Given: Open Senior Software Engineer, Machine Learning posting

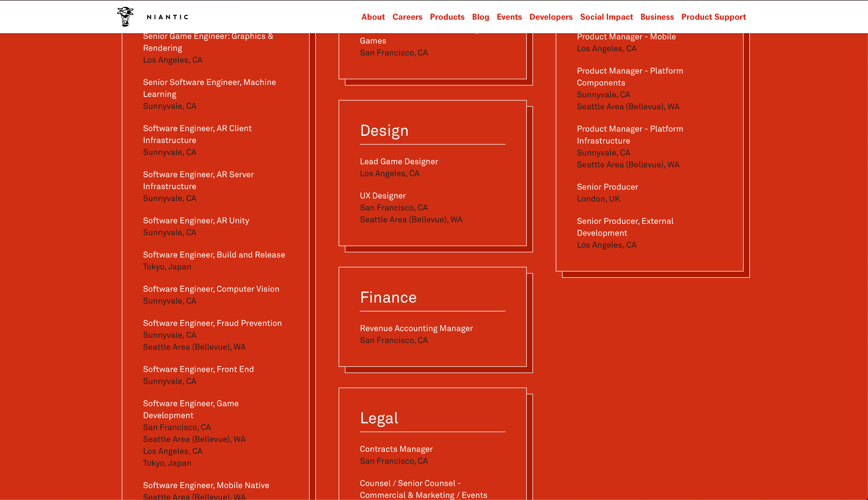Looking at the screenshot, I should pyautogui.click(x=209, y=82).
